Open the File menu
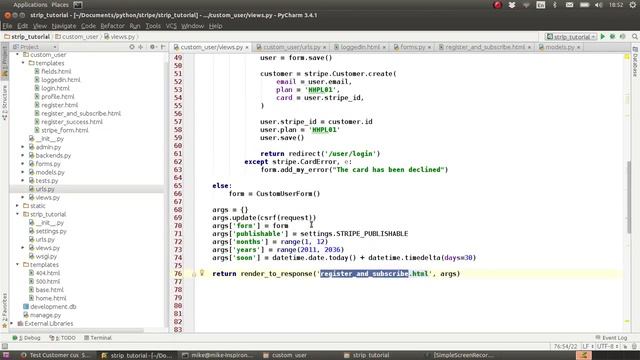640x360 pixels. tap(7, 26)
